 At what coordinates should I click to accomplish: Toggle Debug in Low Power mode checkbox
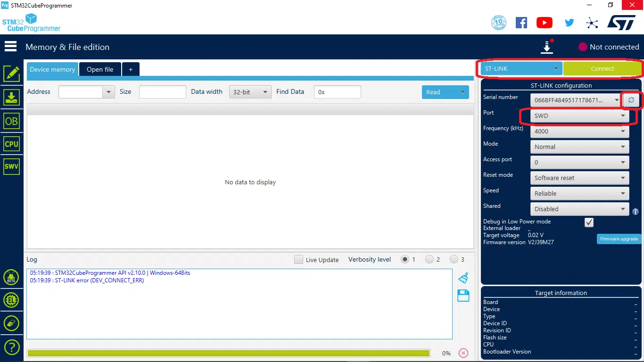tap(589, 222)
